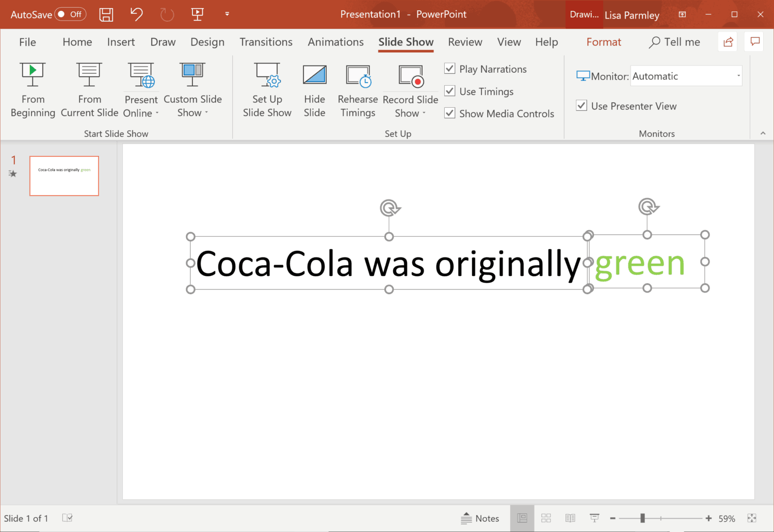Start presentation from the title bar icon
This screenshot has height=532, width=774.
point(197,14)
